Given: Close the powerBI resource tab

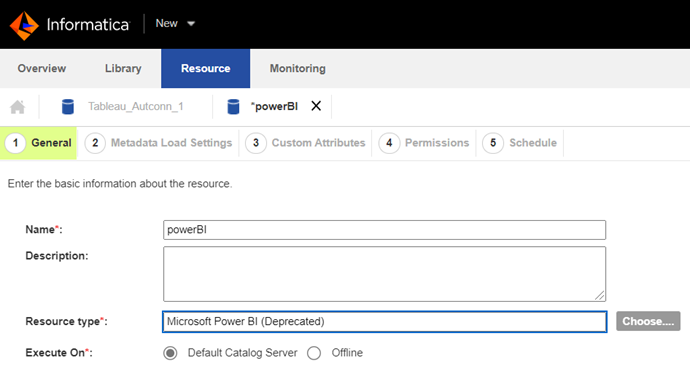Looking at the screenshot, I should (316, 106).
